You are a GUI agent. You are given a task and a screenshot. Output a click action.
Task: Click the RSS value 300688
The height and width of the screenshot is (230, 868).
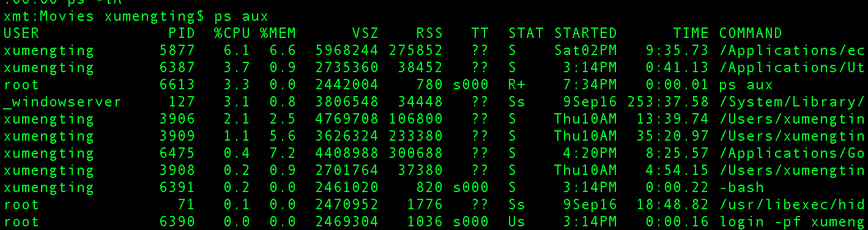pos(416,153)
